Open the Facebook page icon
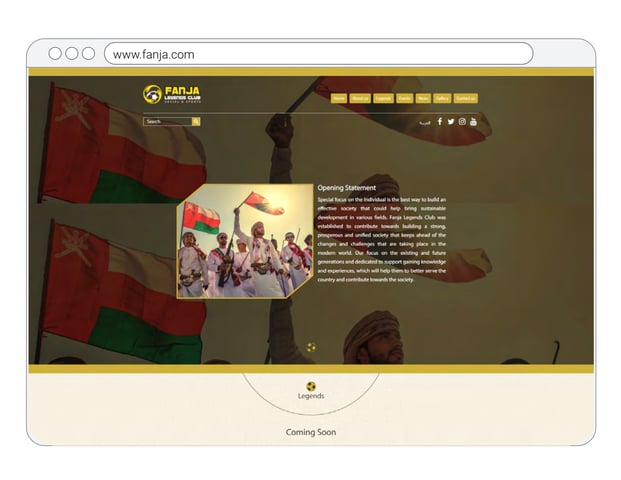This screenshot has width=621, height=480. 440,121
